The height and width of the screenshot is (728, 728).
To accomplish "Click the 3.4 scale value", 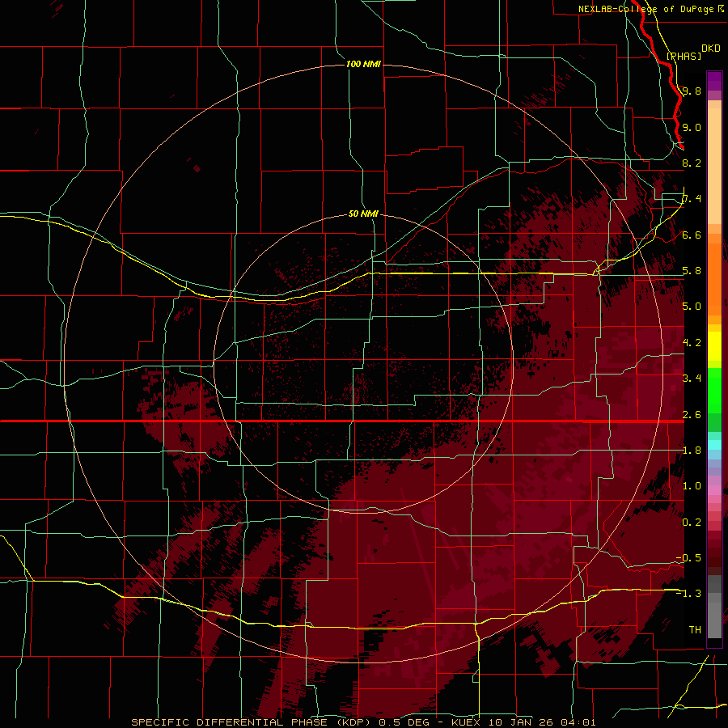I will coord(692,379).
